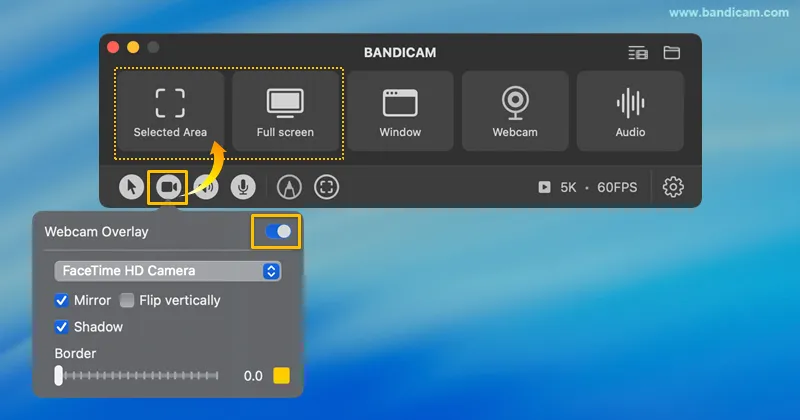Toggle the system speaker sound icon
The image size is (800, 420).
click(206, 187)
